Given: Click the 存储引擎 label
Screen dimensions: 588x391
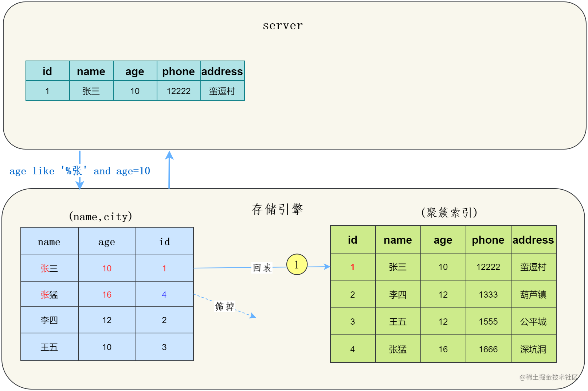Looking at the screenshot, I should click(277, 209).
